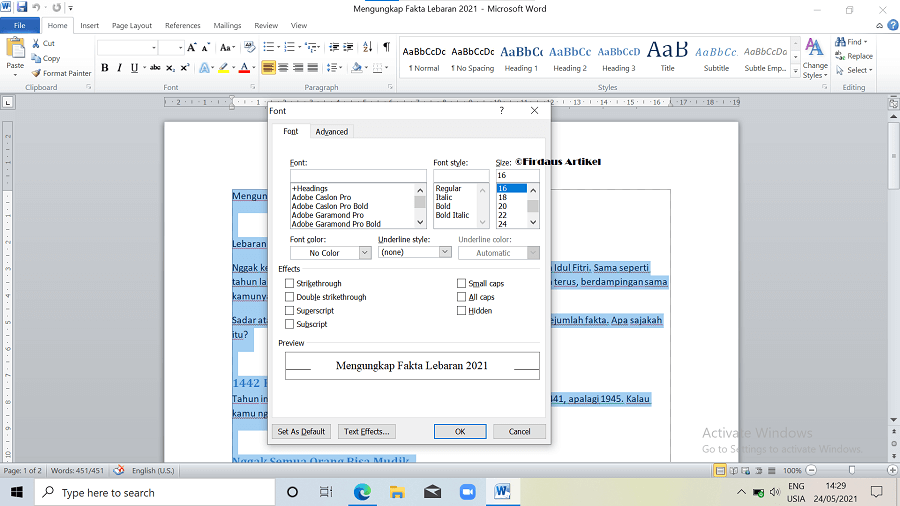Viewport: 900px width, 506px height.
Task: Click Decrease Indent icon
Action: coord(333,47)
